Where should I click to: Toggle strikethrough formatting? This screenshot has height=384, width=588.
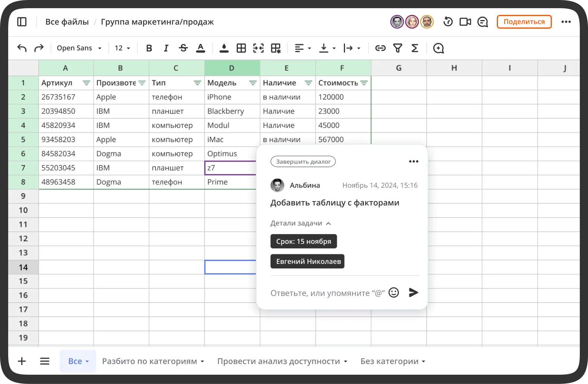coord(183,48)
